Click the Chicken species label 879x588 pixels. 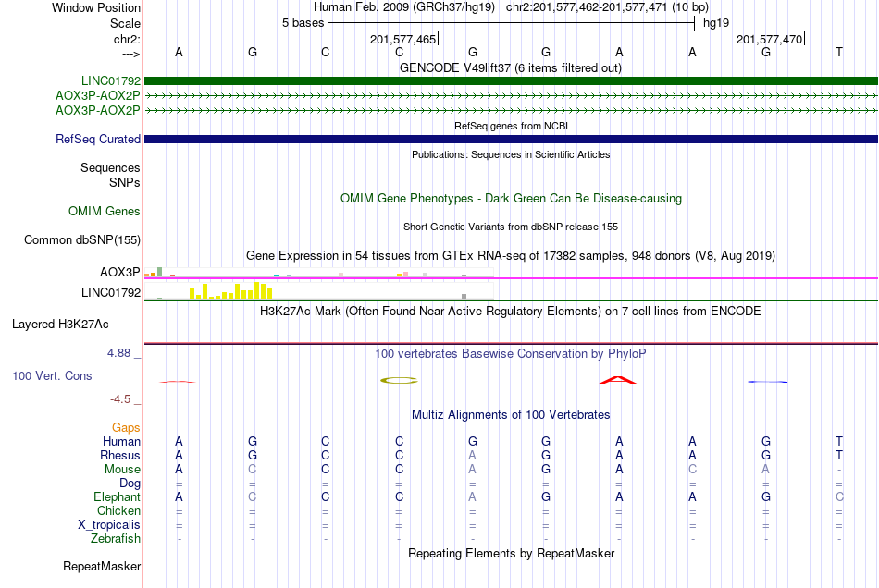(118, 510)
